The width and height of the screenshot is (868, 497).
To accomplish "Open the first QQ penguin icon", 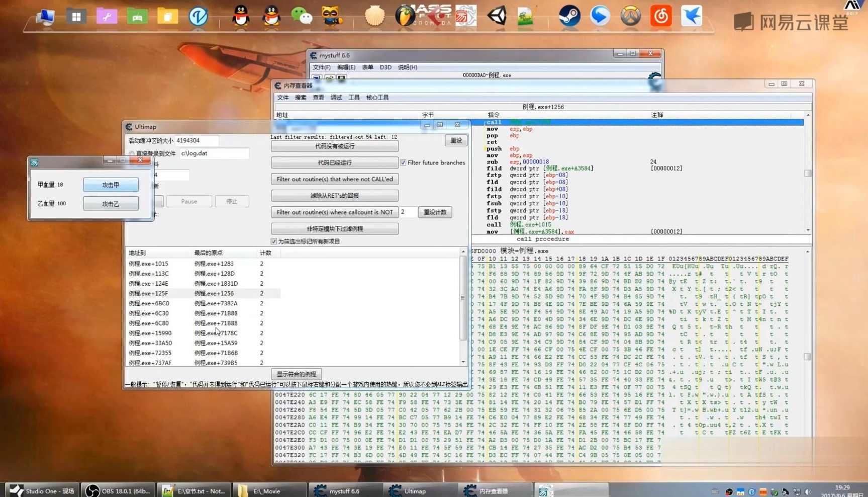I will coord(241,16).
